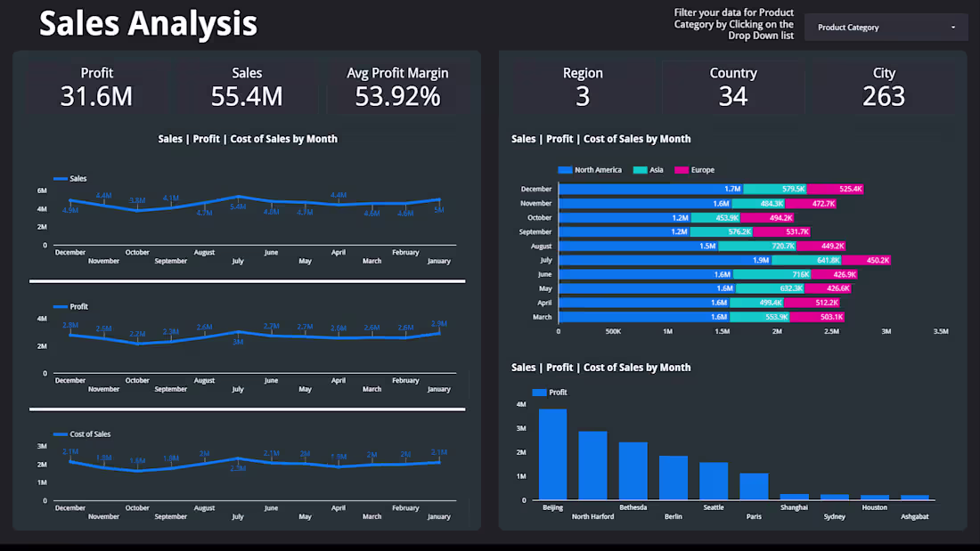Select the City card showing 263
Screen dimensions: 980x551
point(883,86)
